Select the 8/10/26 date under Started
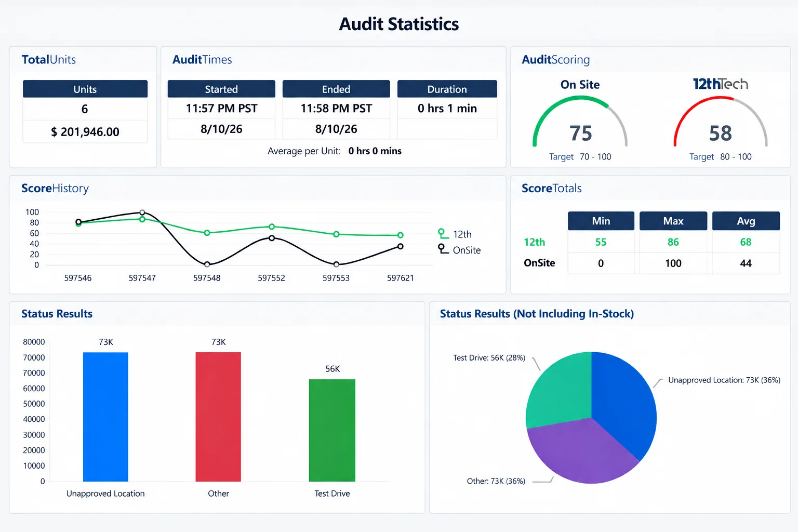The width and height of the screenshot is (798, 532). [x=221, y=129]
